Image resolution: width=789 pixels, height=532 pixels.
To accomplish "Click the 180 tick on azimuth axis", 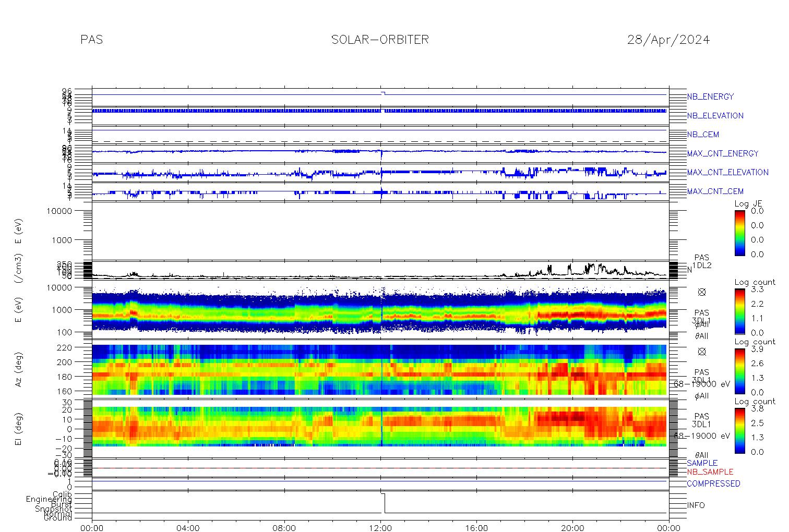I will (79, 376).
